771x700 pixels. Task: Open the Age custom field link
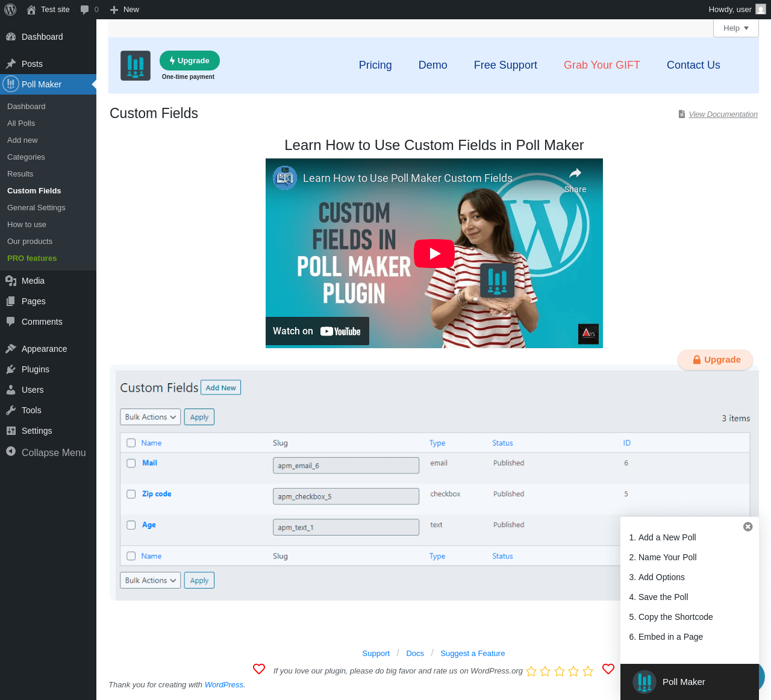149,525
